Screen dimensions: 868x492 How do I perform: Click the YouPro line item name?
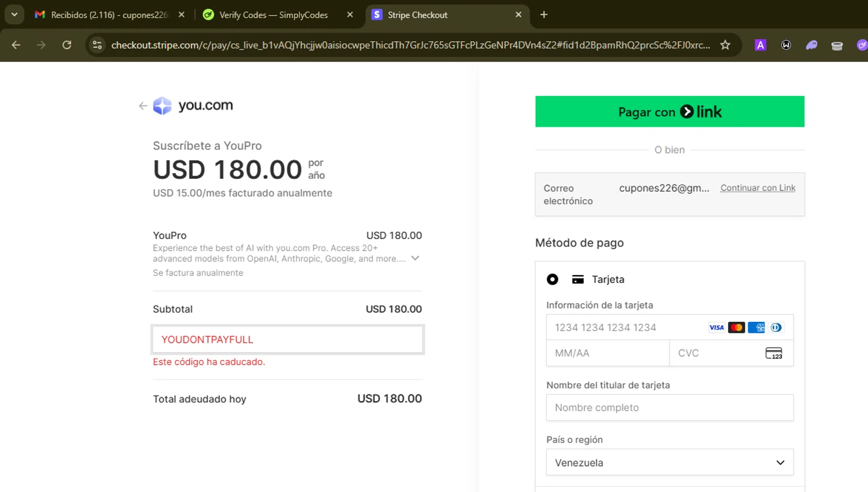click(x=170, y=236)
